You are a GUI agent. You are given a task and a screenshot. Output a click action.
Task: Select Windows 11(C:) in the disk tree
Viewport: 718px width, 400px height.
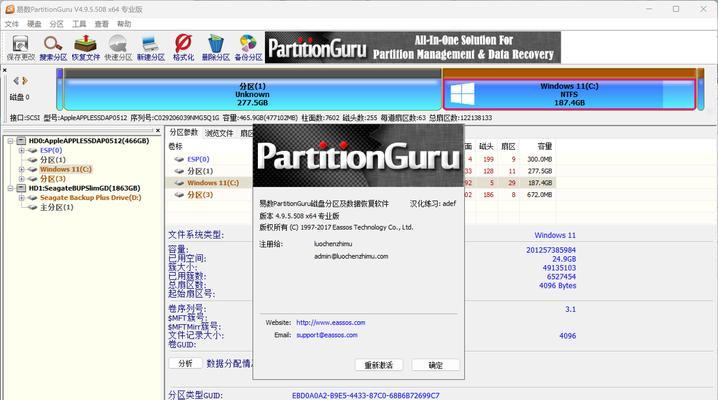(x=66, y=169)
